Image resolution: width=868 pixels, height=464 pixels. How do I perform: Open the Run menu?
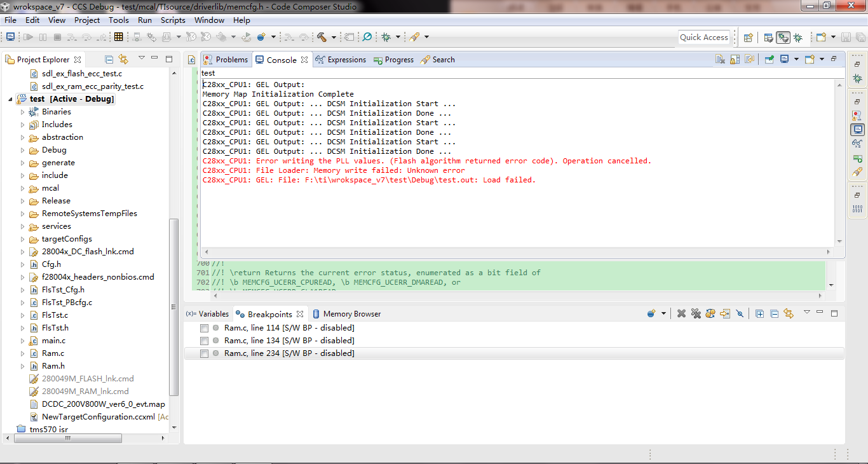pyautogui.click(x=145, y=20)
